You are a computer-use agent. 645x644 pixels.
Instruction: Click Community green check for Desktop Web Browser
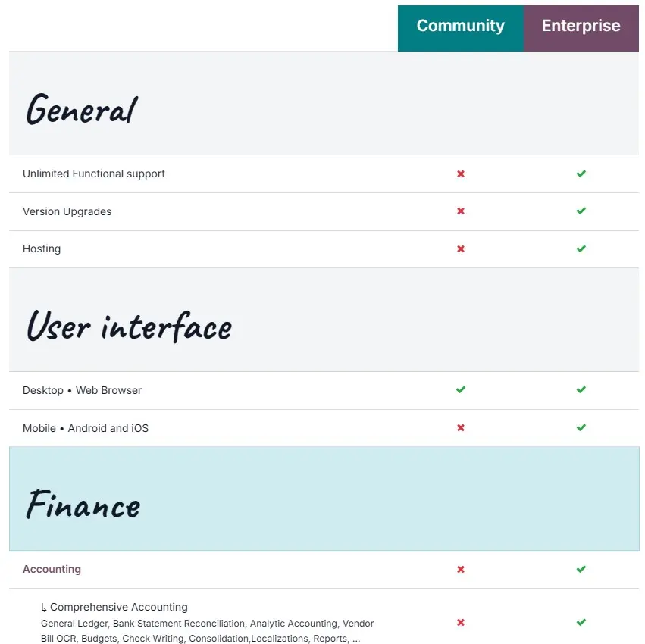tap(460, 389)
